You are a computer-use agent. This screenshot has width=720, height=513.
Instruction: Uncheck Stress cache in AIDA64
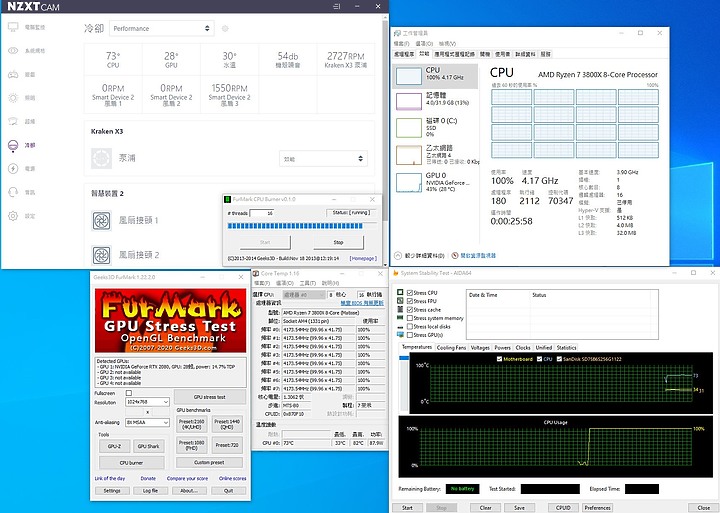410,310
